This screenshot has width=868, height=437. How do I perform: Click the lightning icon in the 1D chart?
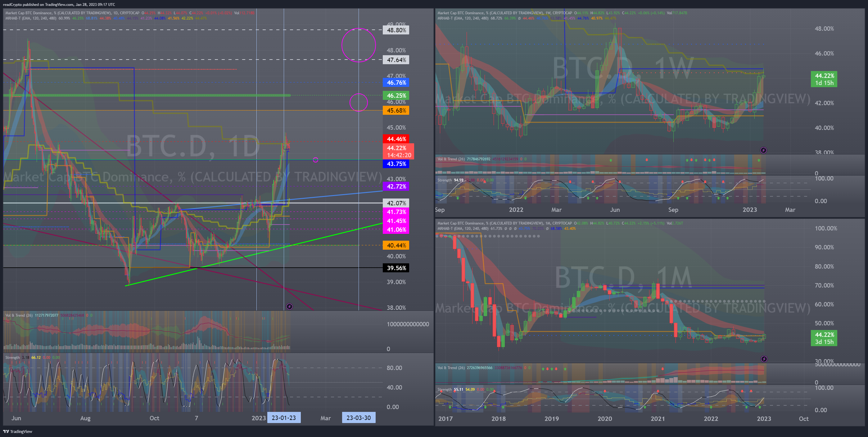(x=289, y=306)
